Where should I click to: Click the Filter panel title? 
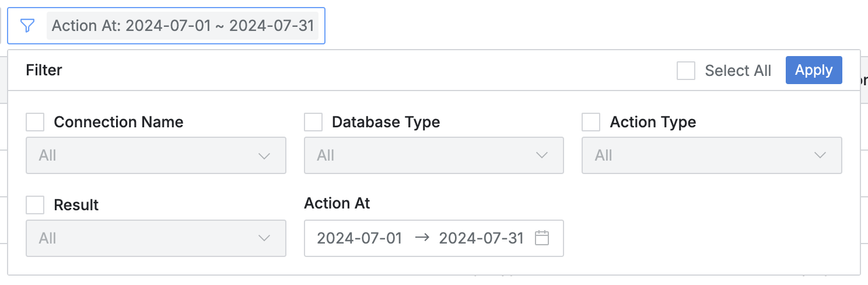tap(44, 71)
